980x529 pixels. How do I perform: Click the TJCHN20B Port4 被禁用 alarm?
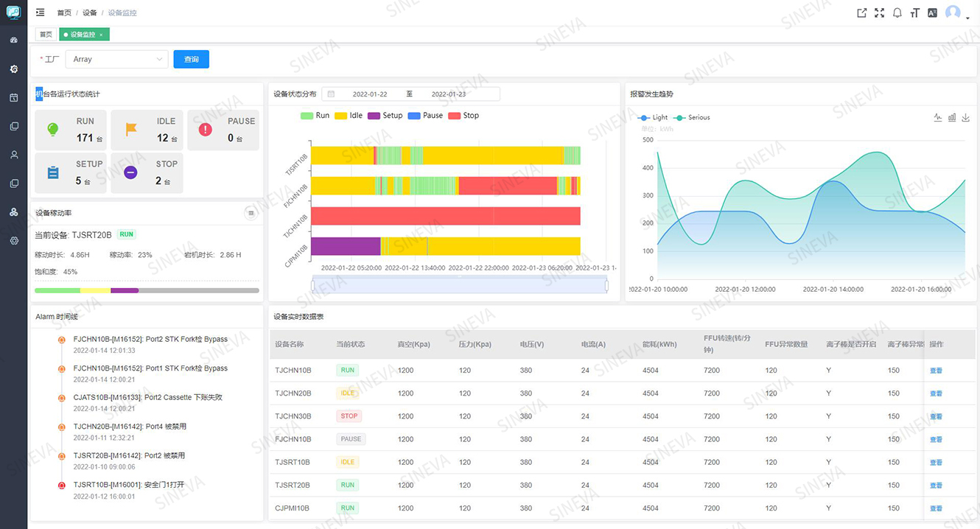pos(130,427)
